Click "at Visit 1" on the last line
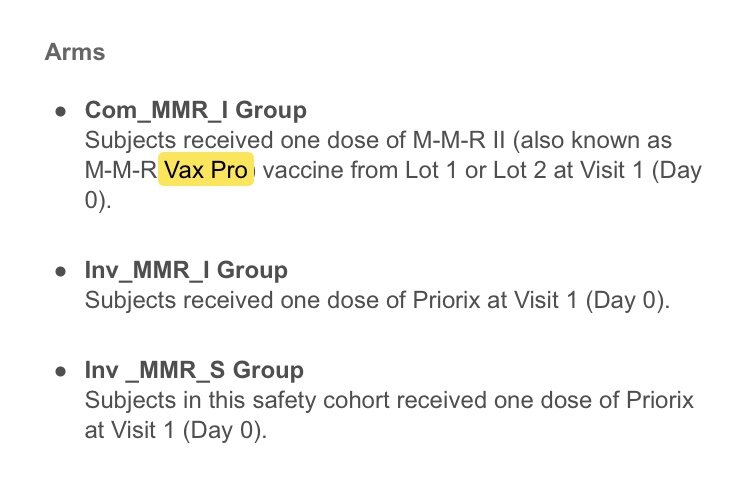The height and width of the screenshot is (482, 750). point(130,430)
